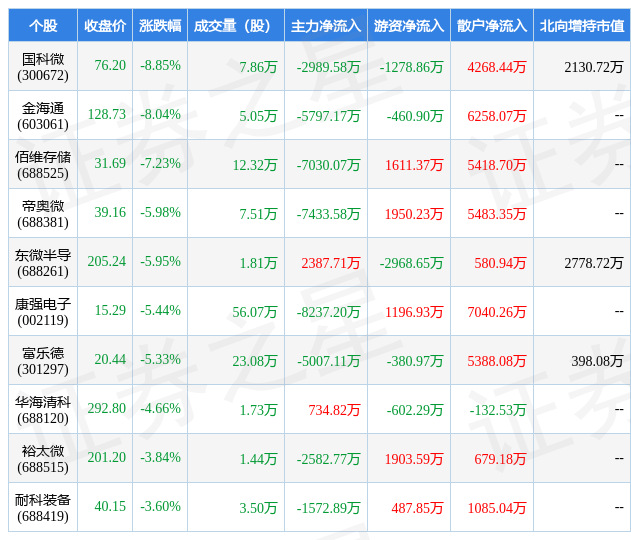The width and height of the screenshot is (631, 540).
Task: Click the 散户净流入 column header
Action: pos(492,26)
